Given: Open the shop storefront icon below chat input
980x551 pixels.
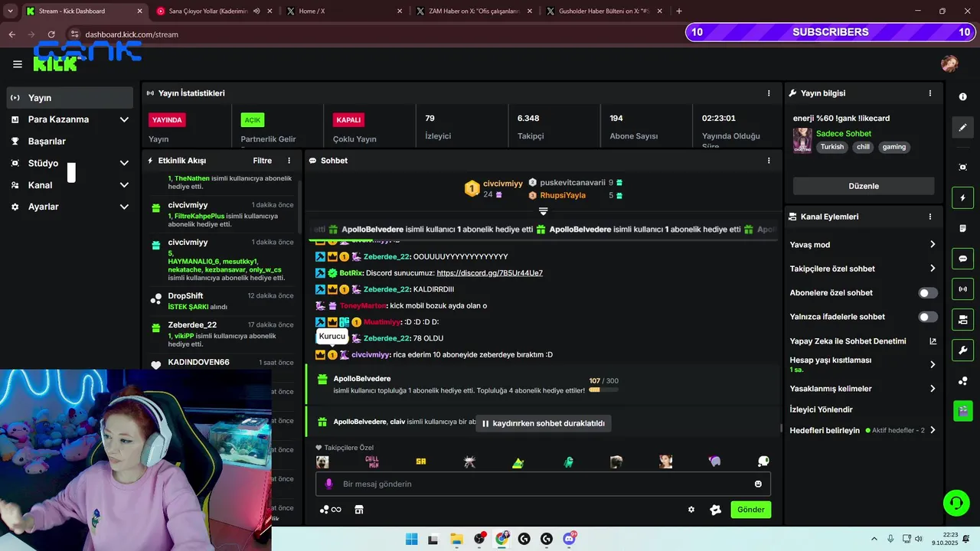Looking at the screenshot, I should [x=358, y=510].
